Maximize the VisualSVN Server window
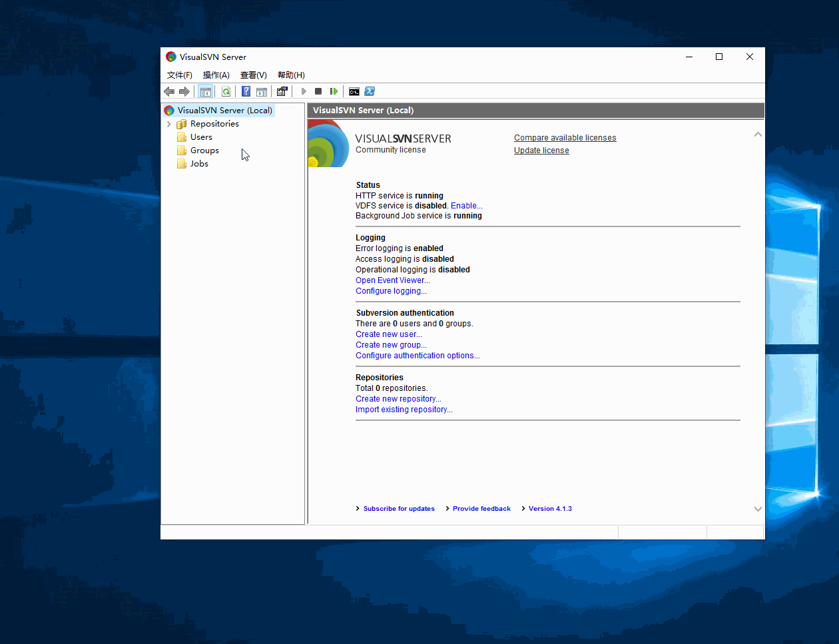 719,57
